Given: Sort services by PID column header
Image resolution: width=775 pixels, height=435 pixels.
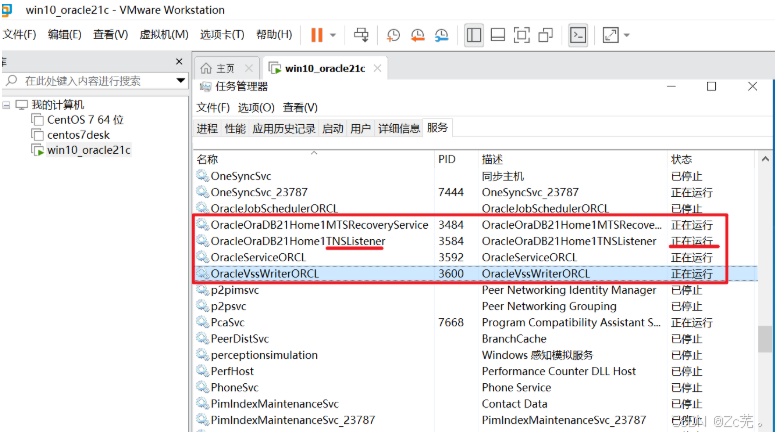Looking at the screenshot, I should pyautogui.click(x=456, y=159).
